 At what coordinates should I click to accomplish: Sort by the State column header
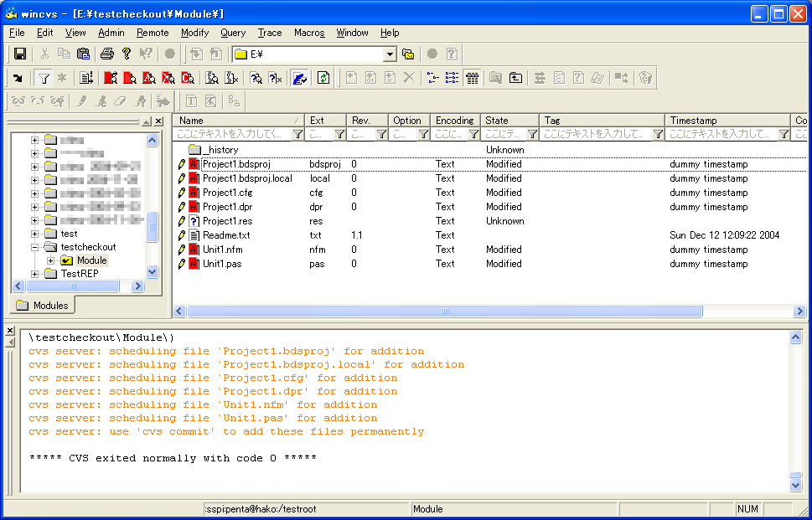pyautogui.click(x=510, y=121)
